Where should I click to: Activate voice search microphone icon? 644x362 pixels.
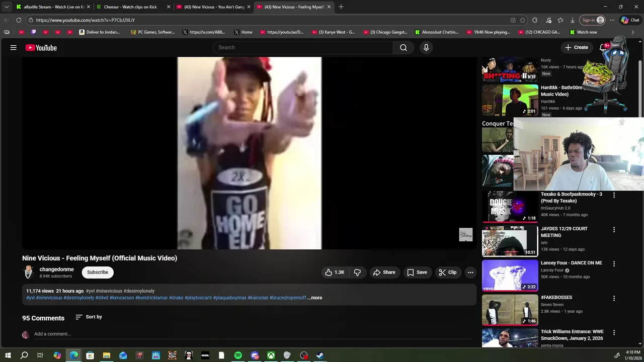[426, 47]
